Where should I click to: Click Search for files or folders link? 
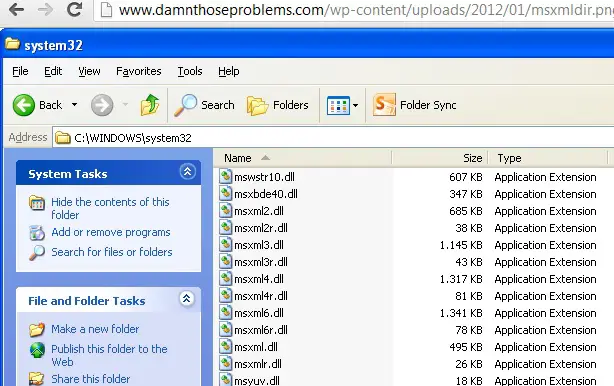112,252
